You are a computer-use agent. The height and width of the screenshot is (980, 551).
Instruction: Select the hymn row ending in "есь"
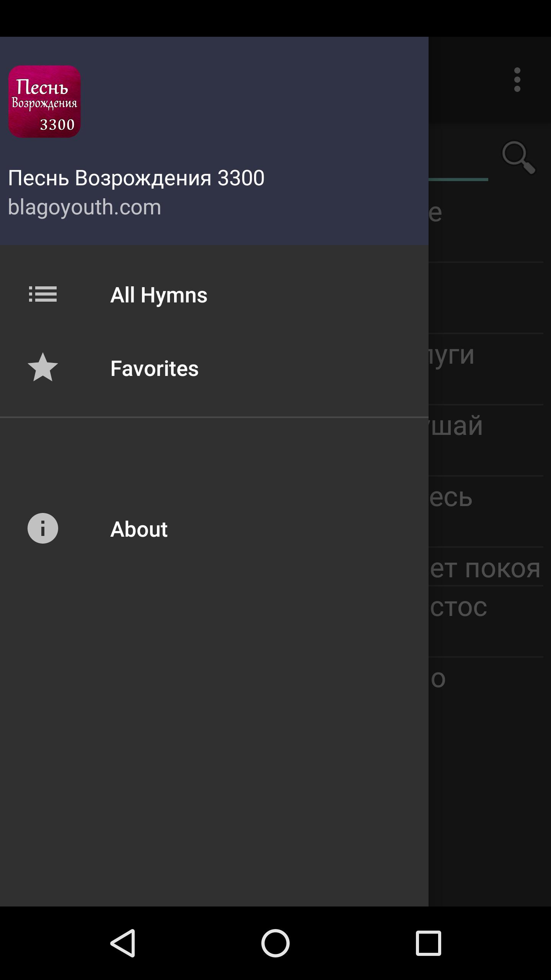(486, 511)
